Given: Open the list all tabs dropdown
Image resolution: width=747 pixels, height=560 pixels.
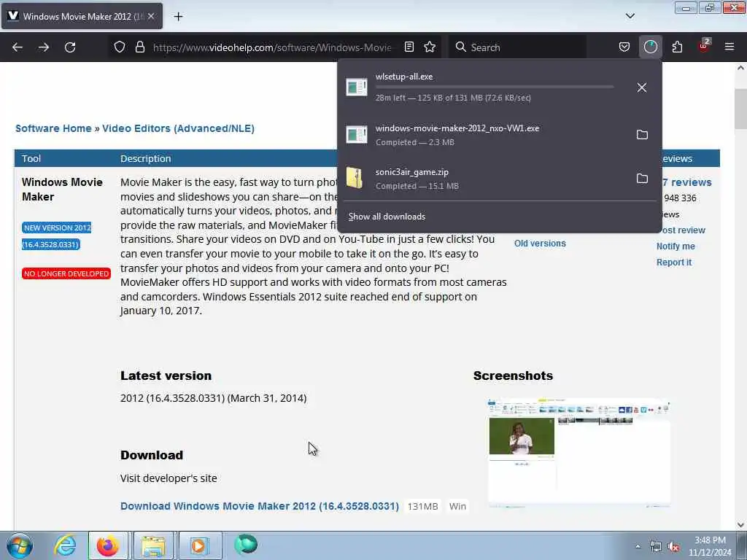Looking at the screenshot, I should pyautogui.click(x=630, y=16).
